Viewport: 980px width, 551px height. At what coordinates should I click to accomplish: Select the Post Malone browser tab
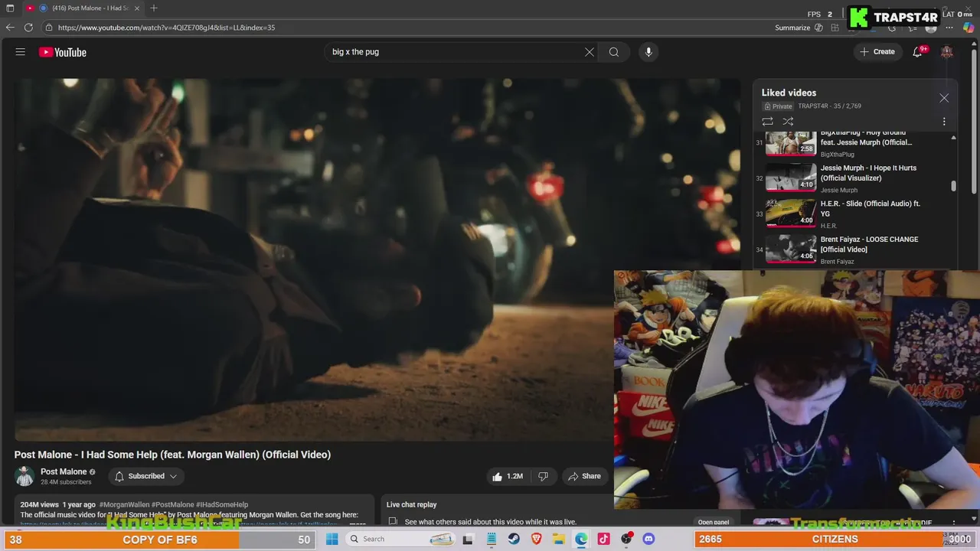coord(83,8)
